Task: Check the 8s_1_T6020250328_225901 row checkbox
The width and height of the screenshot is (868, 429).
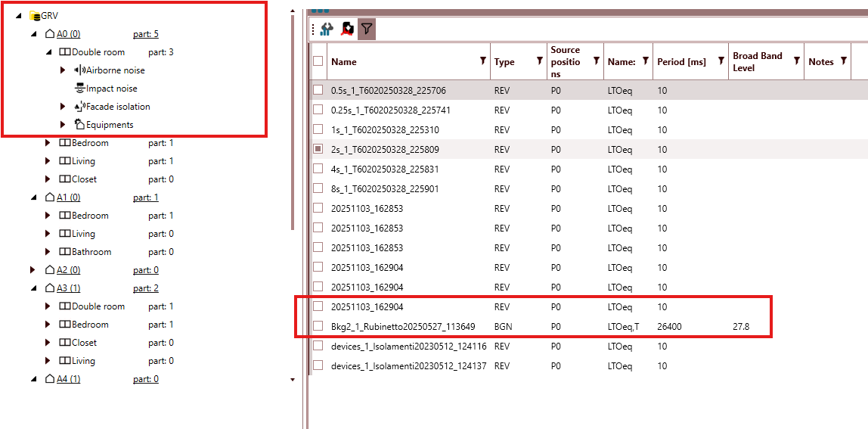Action: tap(318, 188)
